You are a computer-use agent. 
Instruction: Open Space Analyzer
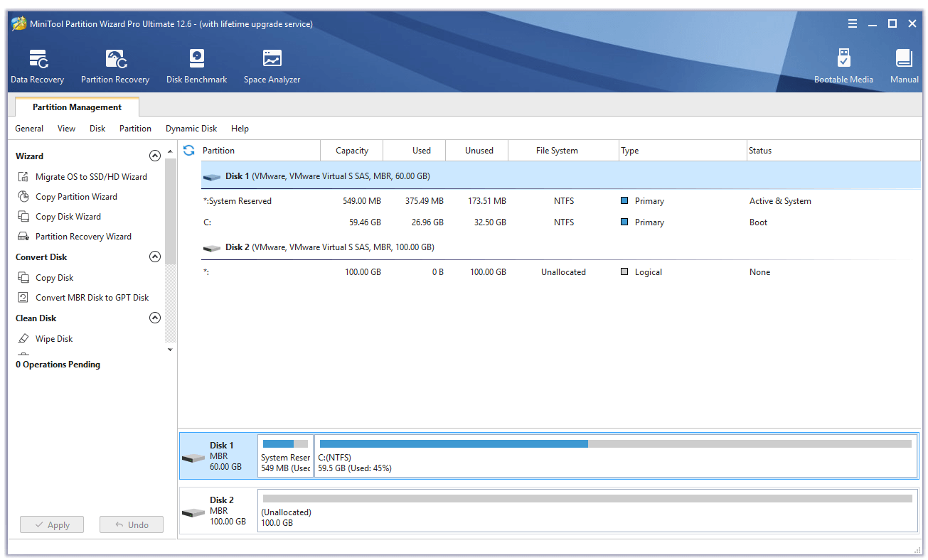[x=272, y=67]
